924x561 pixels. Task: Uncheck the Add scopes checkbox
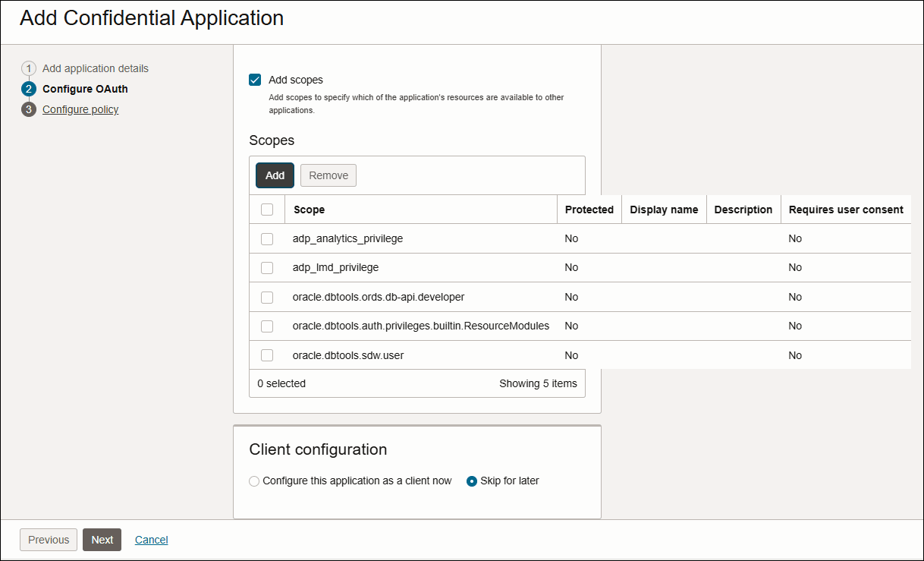256,80
